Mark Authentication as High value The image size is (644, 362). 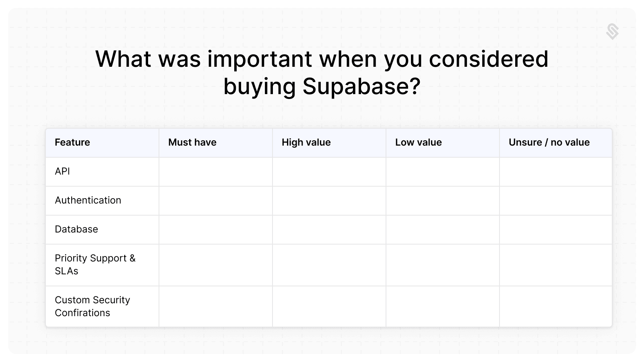coord(329,201)
